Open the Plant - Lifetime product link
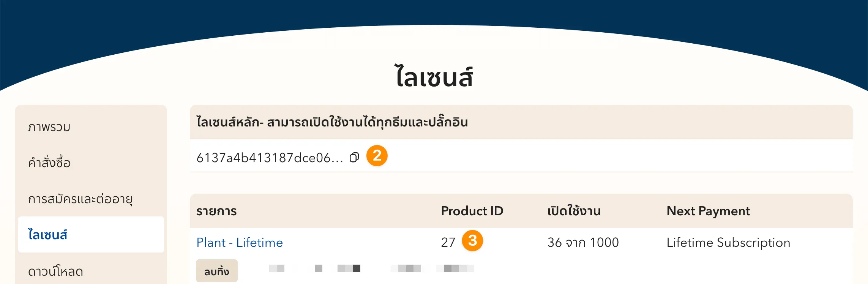This screenshot has width=868, height=284. point(240,242)
